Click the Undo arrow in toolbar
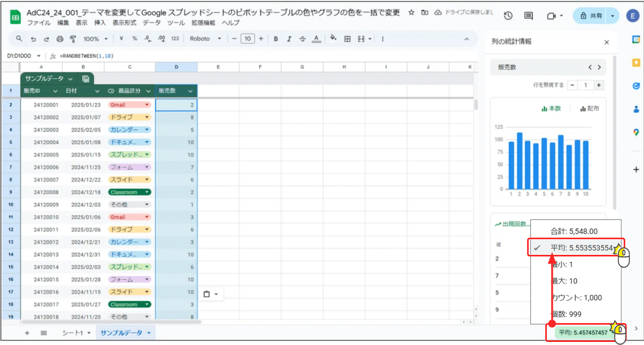This screenshot has height=345, width=644. click(33, 39)
